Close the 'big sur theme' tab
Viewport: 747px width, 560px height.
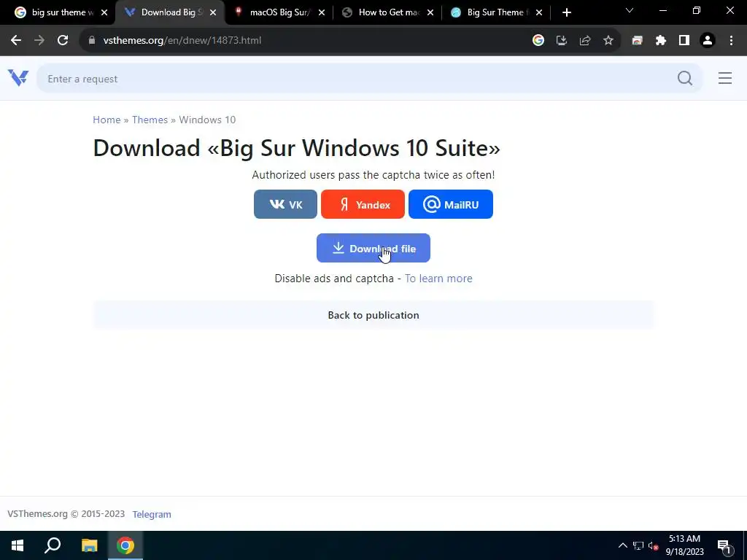[x=104, y=13]
